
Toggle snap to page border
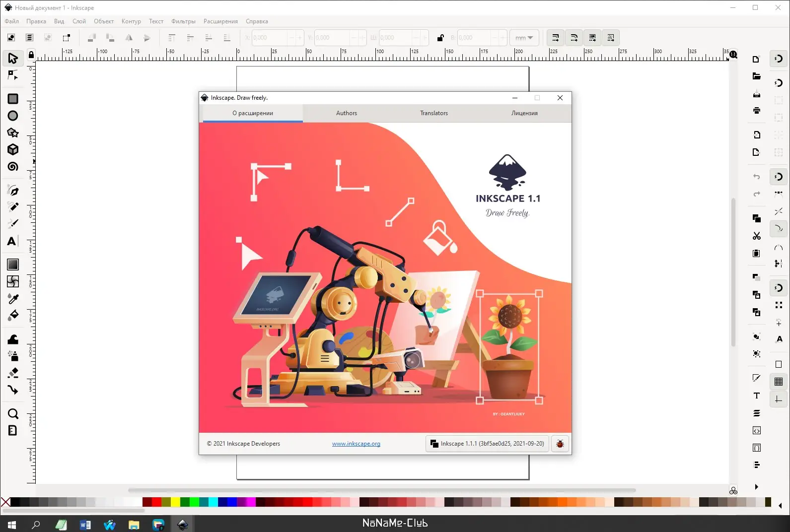[779, 364]
